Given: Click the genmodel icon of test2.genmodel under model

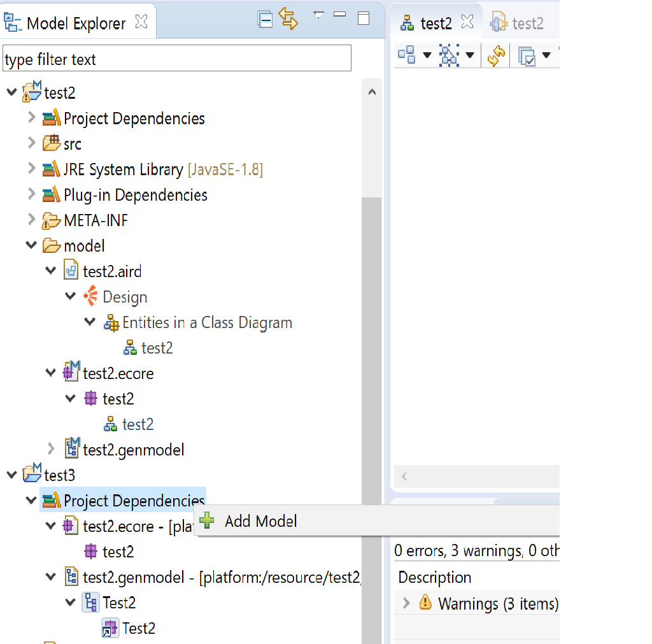Looking at the screenshot, I should [x=73, y=448].
